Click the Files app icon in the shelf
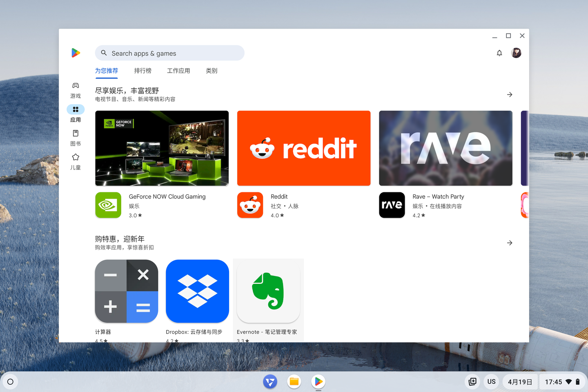Screen dimensions: 588x392 pos(294,382)
